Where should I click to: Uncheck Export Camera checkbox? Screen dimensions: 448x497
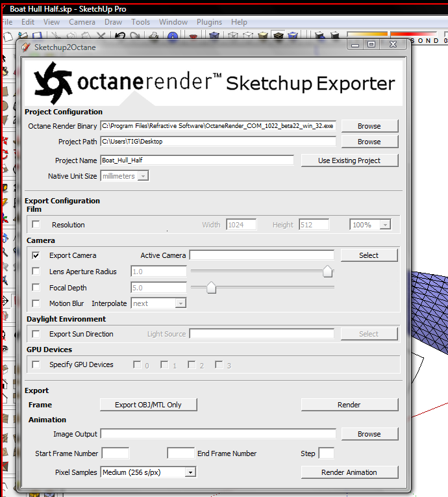tap(36, 255)
